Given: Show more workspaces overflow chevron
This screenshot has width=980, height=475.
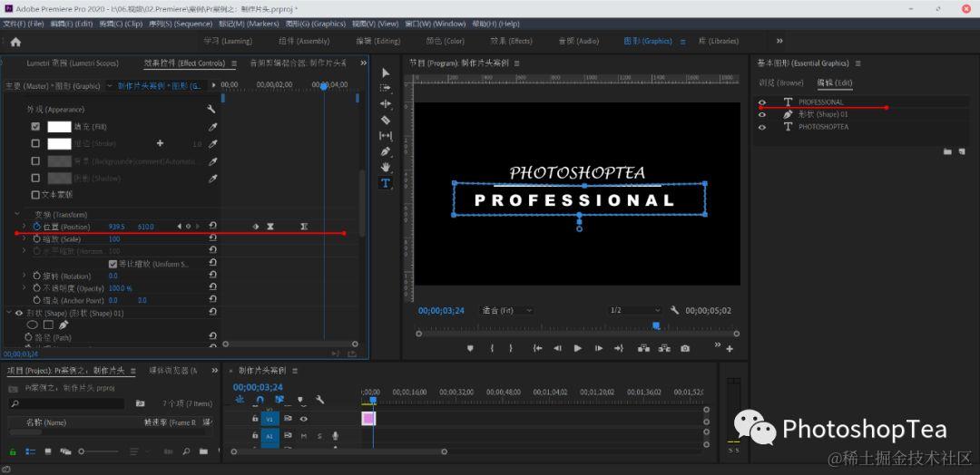Looking at the screenshot, I should coord(779,41).
